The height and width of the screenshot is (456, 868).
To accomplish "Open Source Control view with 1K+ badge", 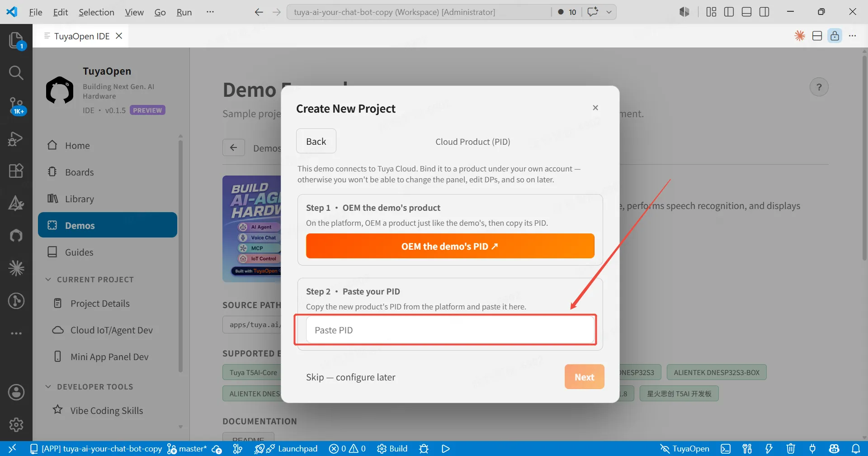I will (x=16, y=106).
